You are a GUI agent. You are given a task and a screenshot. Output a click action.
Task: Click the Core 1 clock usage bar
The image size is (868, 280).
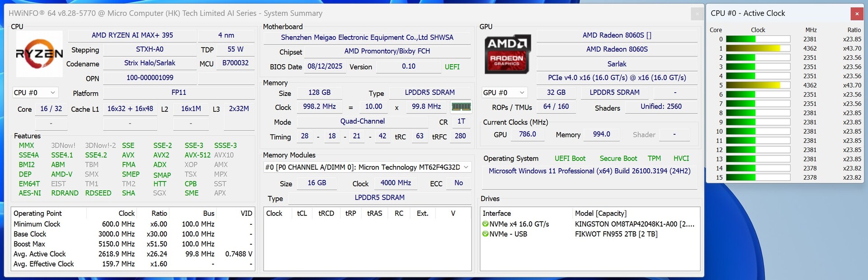point(758,48)
